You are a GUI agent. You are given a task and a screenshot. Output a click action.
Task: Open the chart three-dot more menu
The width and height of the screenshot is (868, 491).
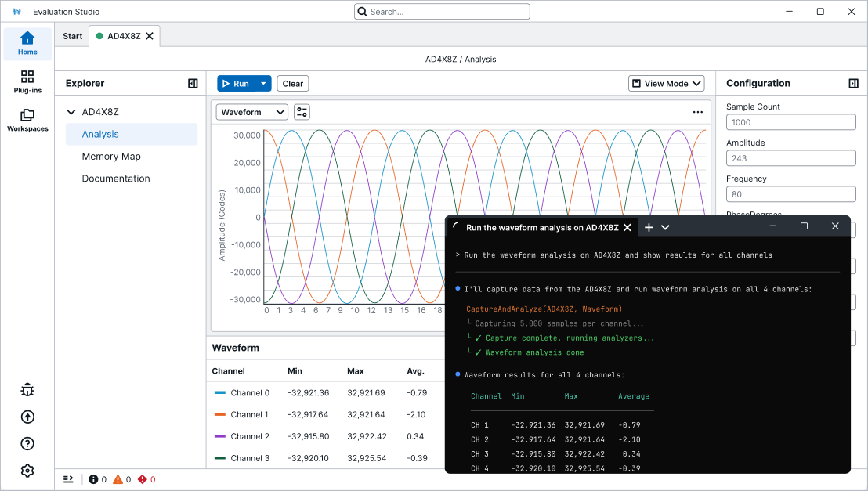click(697, 112)
